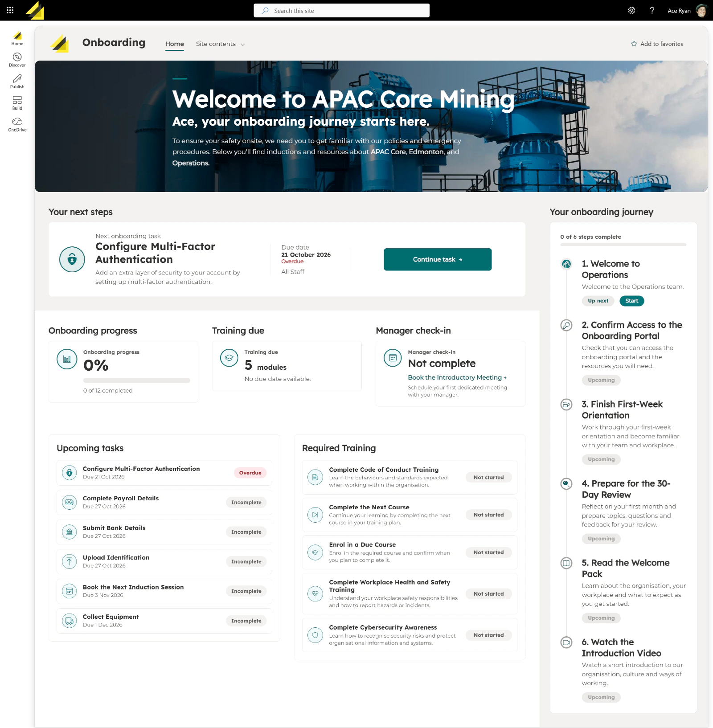Open Enrol in a Due Course item
This screenshot has width=713, height=728.
(410, 552)
